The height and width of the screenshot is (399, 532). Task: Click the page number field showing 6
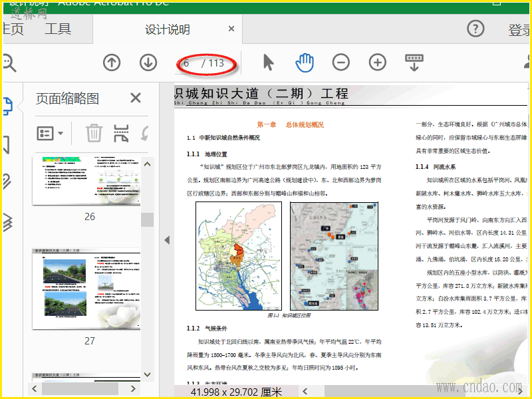click(x=186, y=63)
